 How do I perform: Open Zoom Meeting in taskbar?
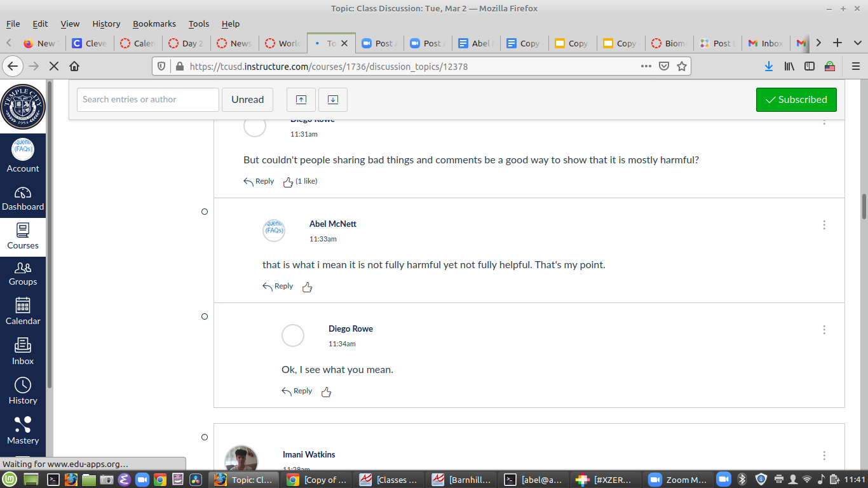point(678,480)
